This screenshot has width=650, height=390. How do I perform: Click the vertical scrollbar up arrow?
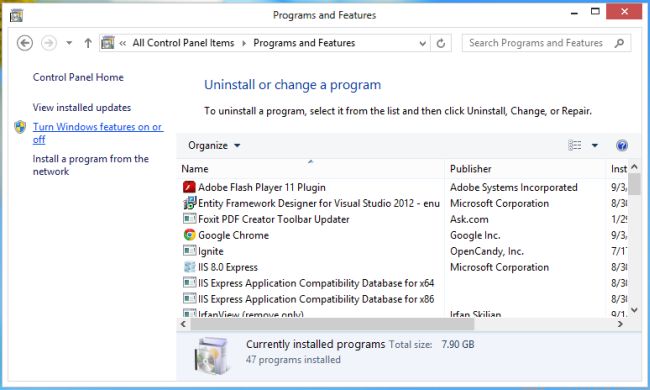pos(634,167)
